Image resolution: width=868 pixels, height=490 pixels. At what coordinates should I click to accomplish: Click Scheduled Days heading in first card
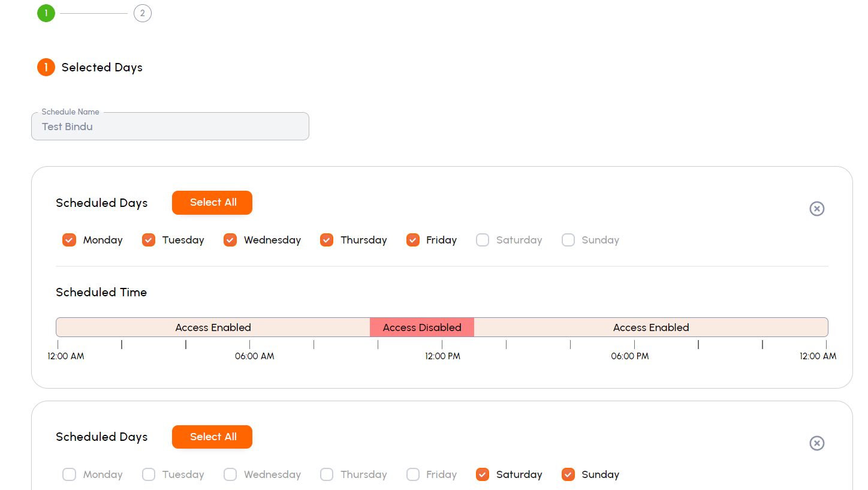point(102,203)
